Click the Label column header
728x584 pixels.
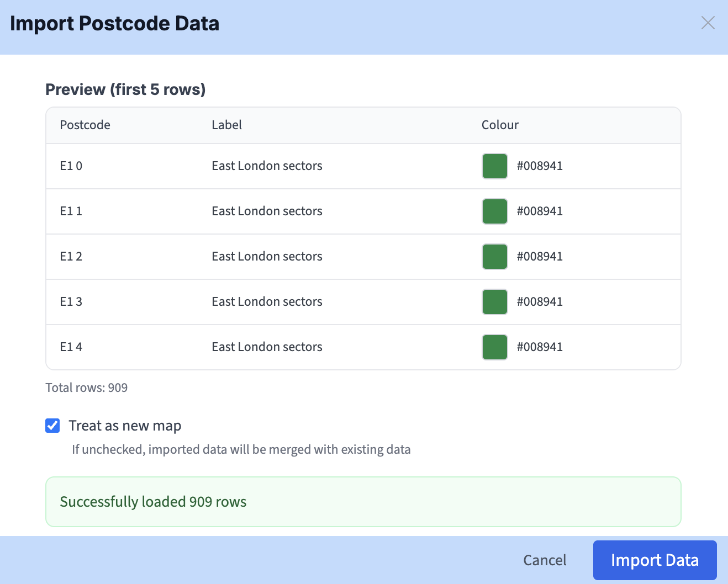tap(226, 125)
